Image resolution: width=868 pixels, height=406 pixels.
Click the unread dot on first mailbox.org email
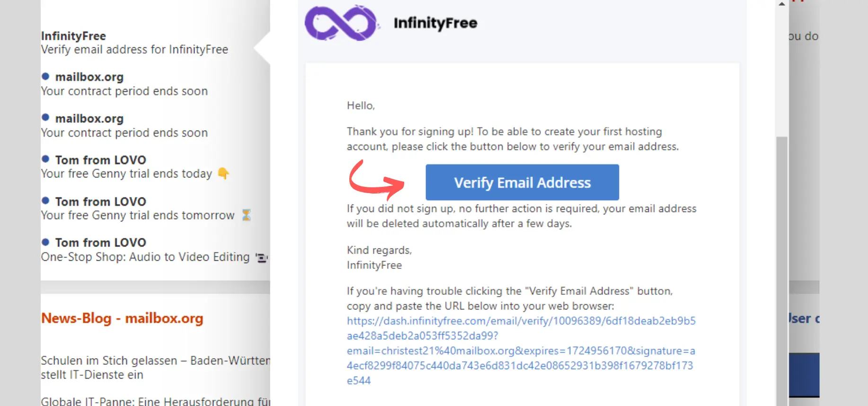(45, 76)
